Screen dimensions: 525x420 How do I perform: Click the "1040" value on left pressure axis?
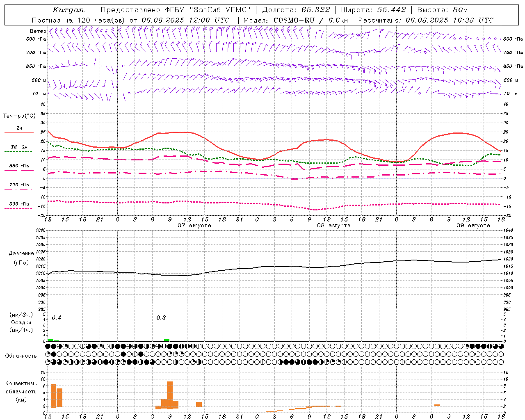pos(41,231)
